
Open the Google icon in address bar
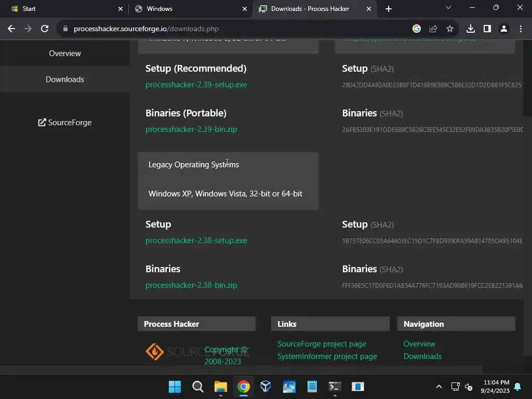coord(417,29)
